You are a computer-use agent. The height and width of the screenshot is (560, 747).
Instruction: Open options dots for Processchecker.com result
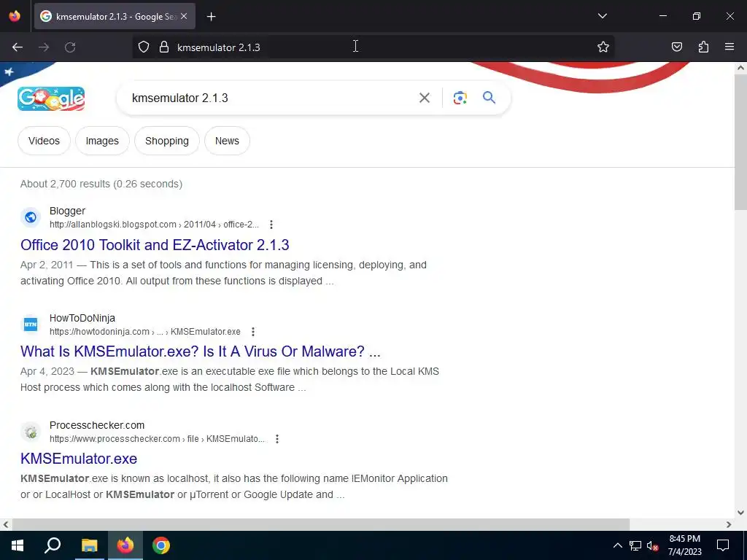[x=276, y=438]
